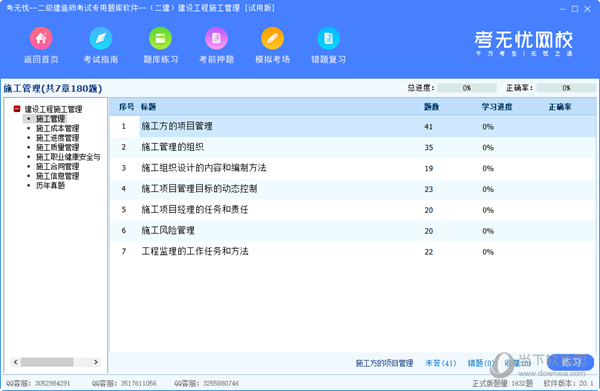600x391 pixels.
Task: Close the application window
Action: (587, 9)
